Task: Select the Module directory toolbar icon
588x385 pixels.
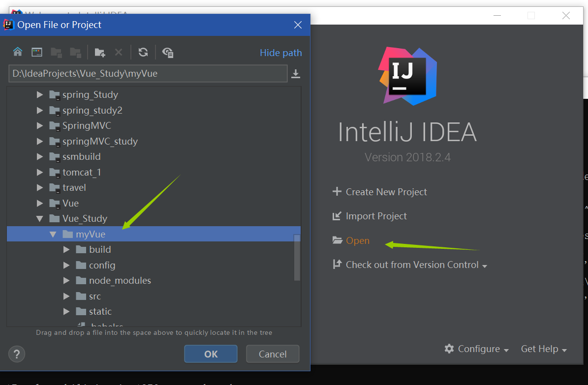Action: (x=75, y=53)
